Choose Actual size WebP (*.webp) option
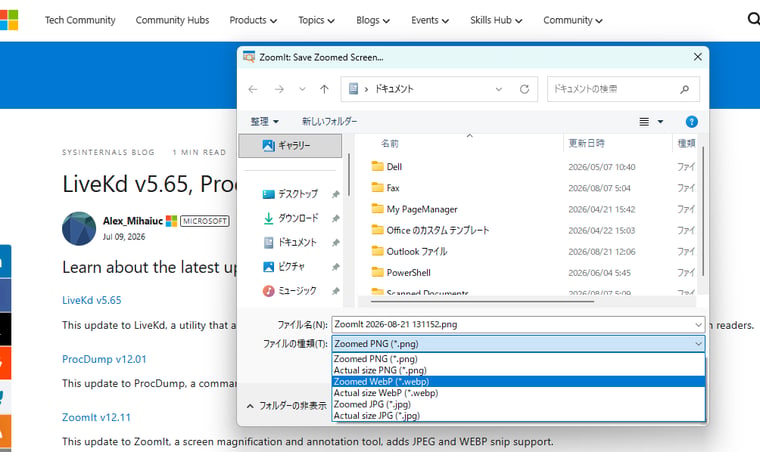 coord(518,393)
